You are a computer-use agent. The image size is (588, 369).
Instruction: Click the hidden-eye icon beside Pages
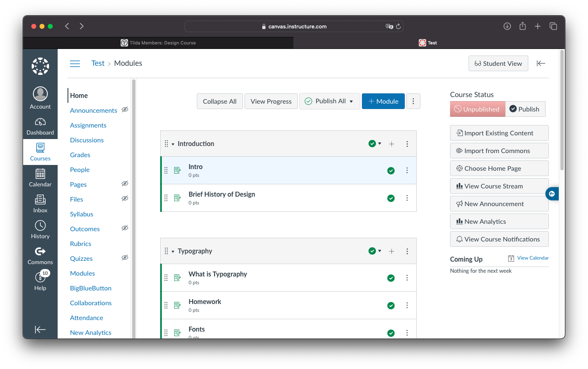point(125,183)
